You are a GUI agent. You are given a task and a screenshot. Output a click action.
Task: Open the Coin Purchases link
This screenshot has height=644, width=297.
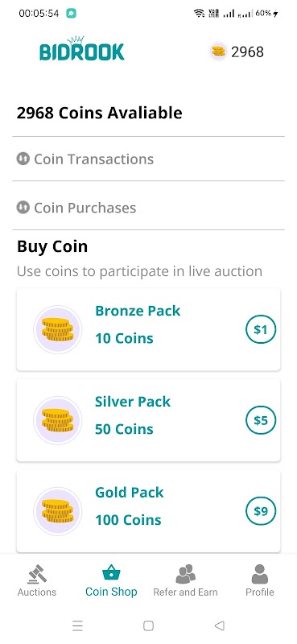coord(148,206)
